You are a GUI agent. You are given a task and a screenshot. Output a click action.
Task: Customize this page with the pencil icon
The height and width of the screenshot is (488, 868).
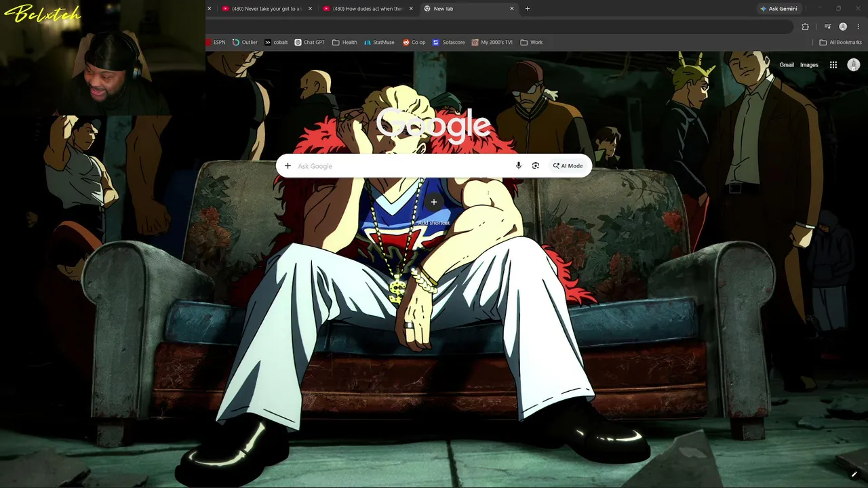(x=854, y=474)
